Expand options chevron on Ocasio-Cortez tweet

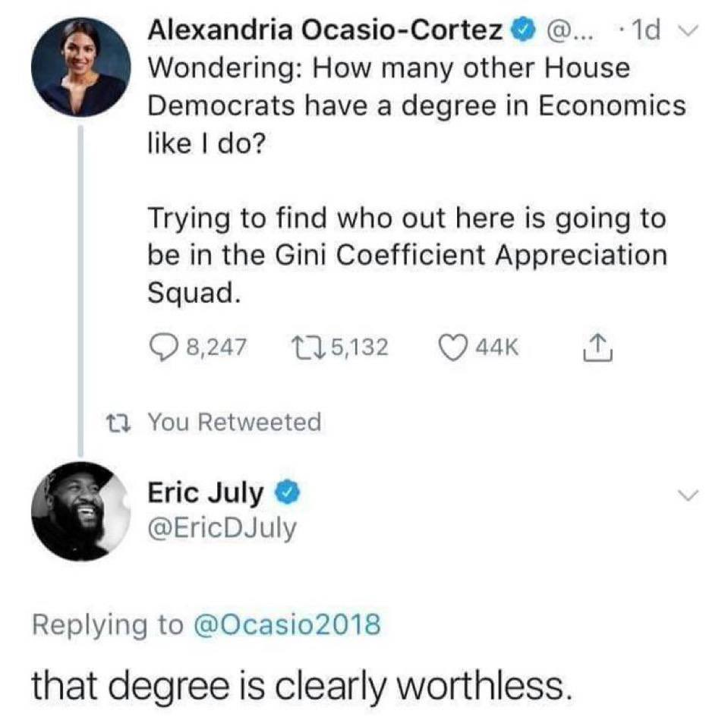click(687, 31)
